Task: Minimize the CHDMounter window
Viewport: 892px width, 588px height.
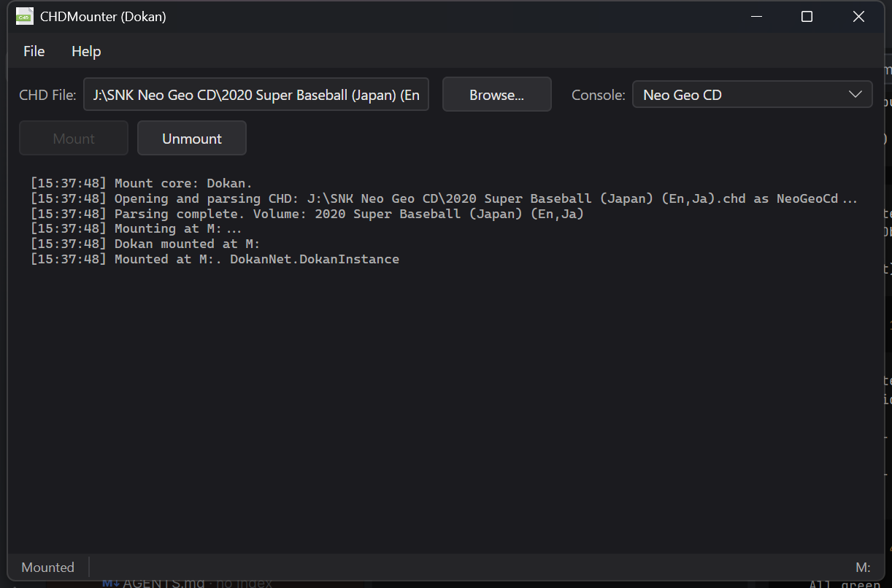Action: coord(755,17)
